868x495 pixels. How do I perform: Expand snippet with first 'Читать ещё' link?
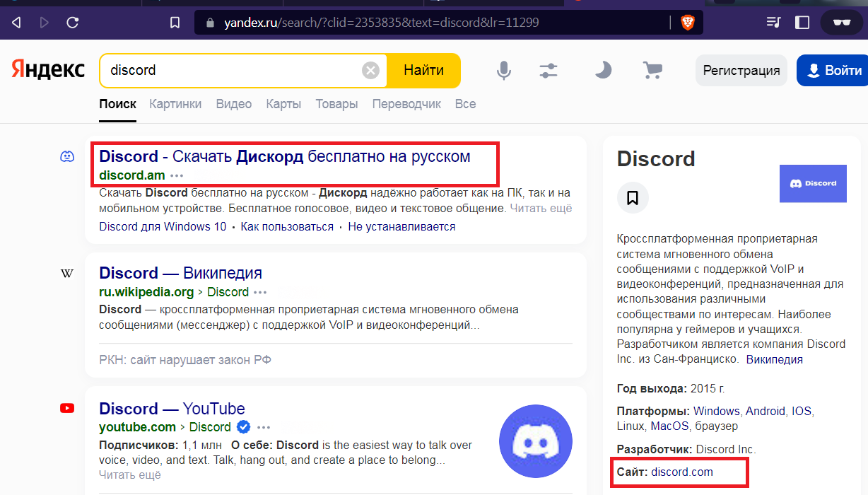tap(541, 209)
